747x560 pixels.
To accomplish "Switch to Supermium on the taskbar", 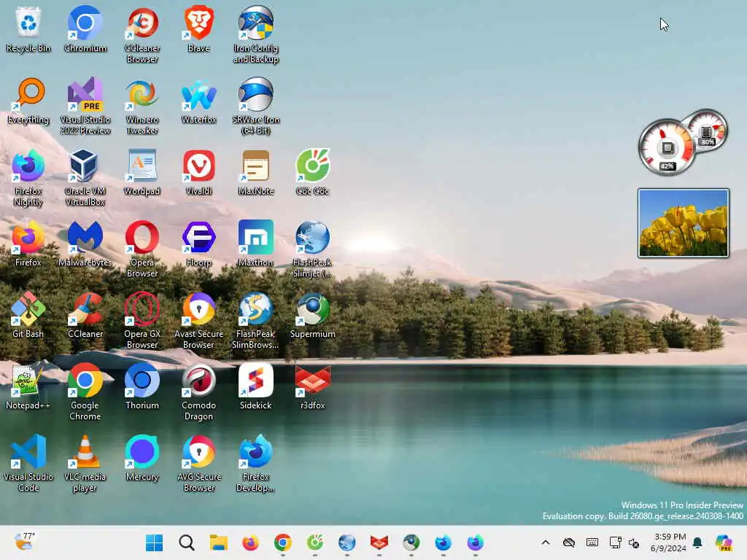I will [411, 542].
